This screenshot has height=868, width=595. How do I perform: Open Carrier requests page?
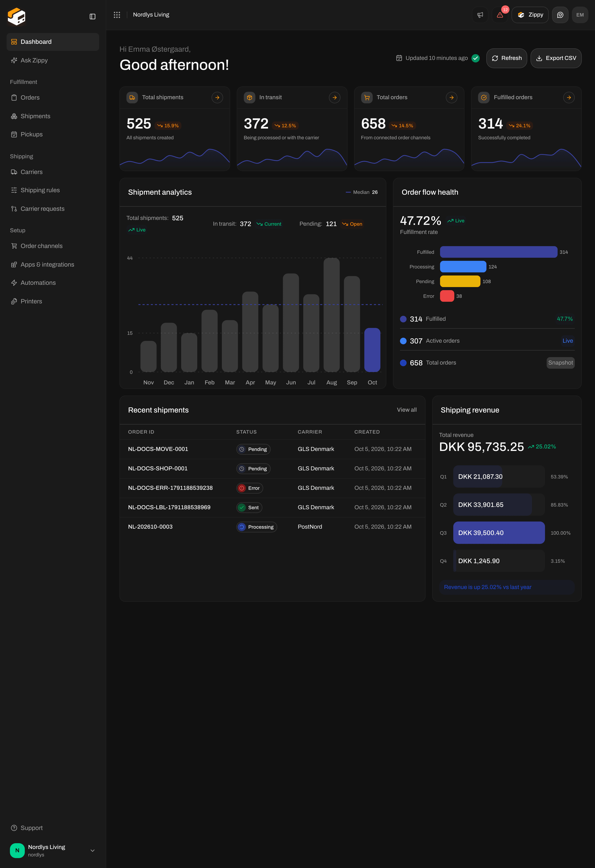53,209
